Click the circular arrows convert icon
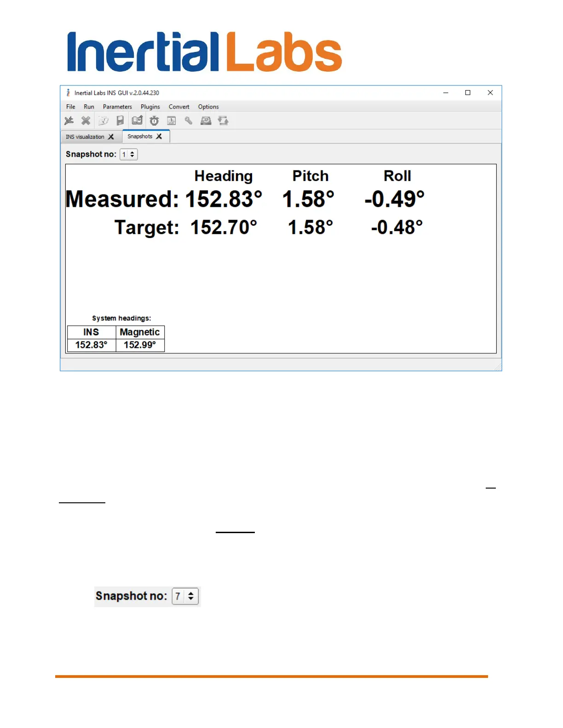The height and width of the screenshot is (728, 563). (x=223, y=121)
